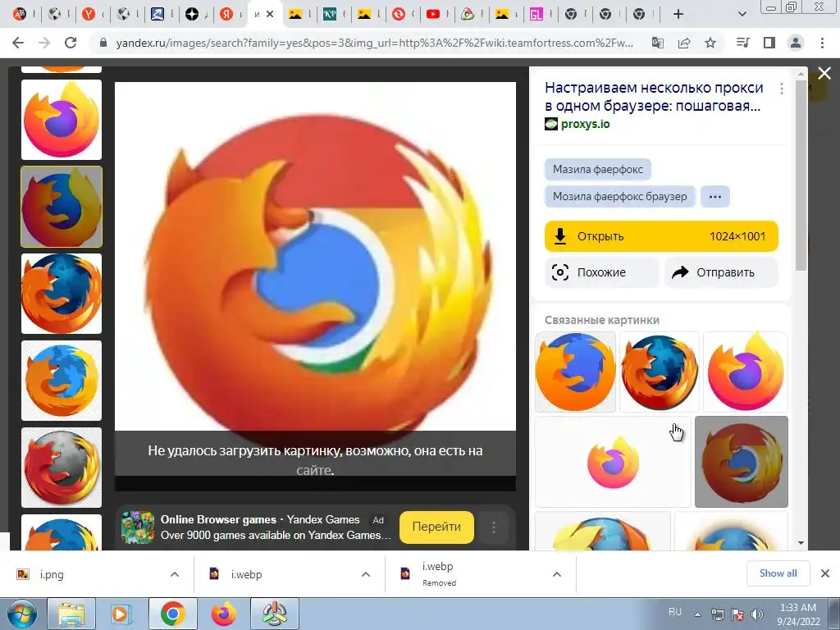Click the Открыть download button
Screen dimensions: 840x630
pyautogui.click(x=661, y=236)
